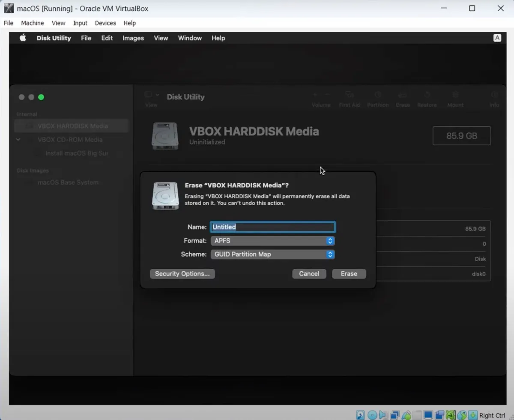Open the VirtualBox Input menu
This screenshot has width=514, height=420.
pos(80,23)
